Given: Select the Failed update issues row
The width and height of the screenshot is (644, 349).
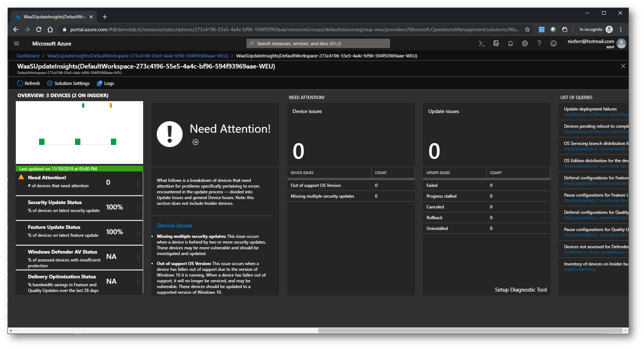Looking at the screenshot, I should [x=486, y=185].
